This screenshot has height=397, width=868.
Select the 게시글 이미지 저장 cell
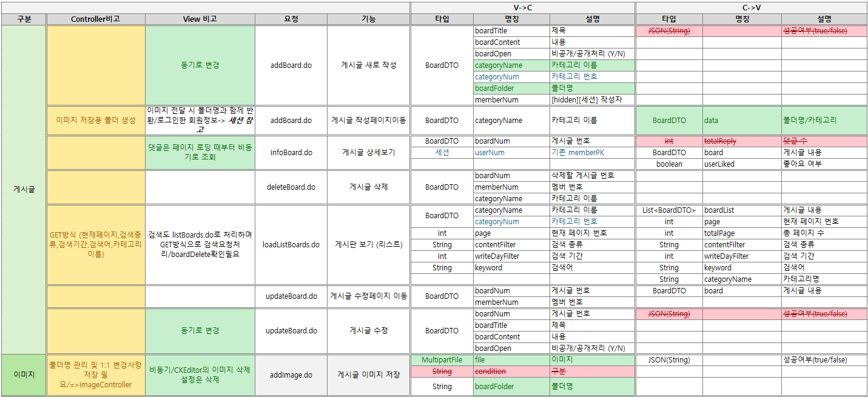tap(369, 375)
